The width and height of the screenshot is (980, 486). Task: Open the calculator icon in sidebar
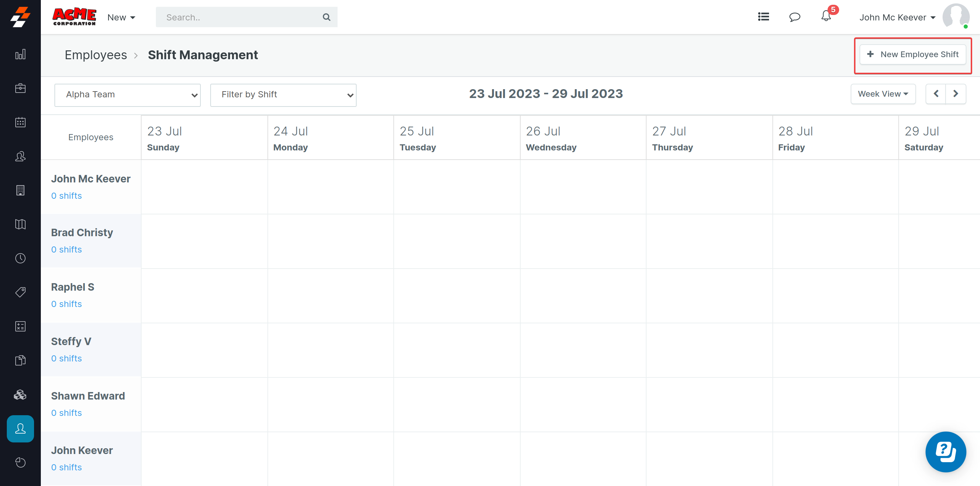(20, 326)
